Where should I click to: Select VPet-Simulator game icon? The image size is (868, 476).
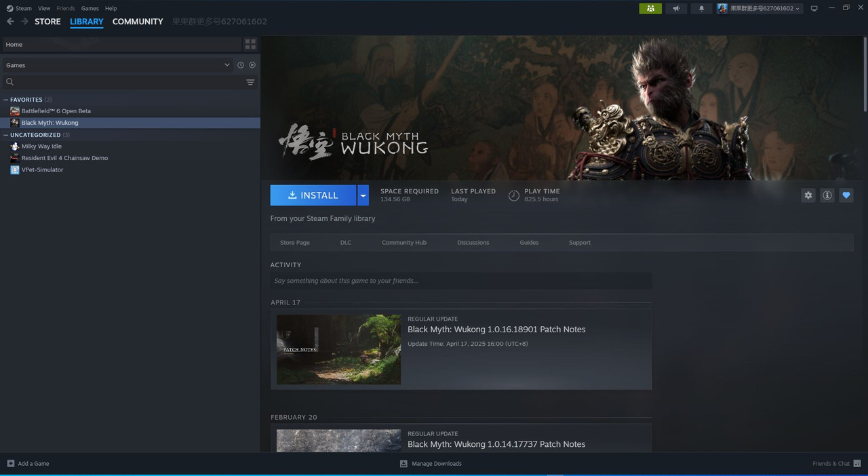(15, 170)
